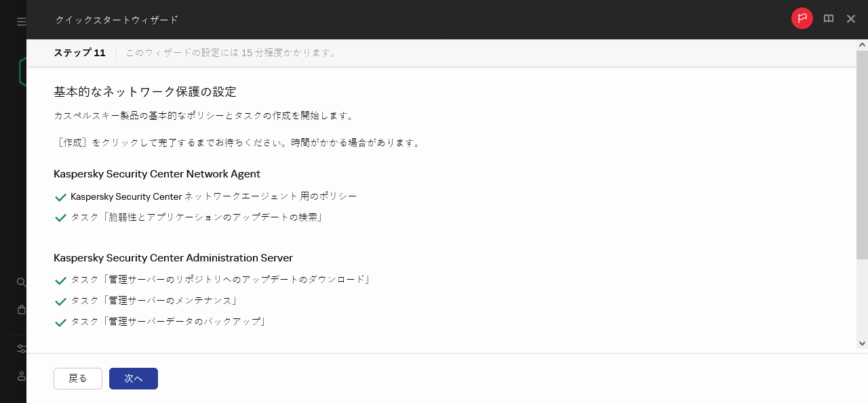The image size is (868, 403).
Task: Click the user account icon in the sidebar
Action: [21, 376]
